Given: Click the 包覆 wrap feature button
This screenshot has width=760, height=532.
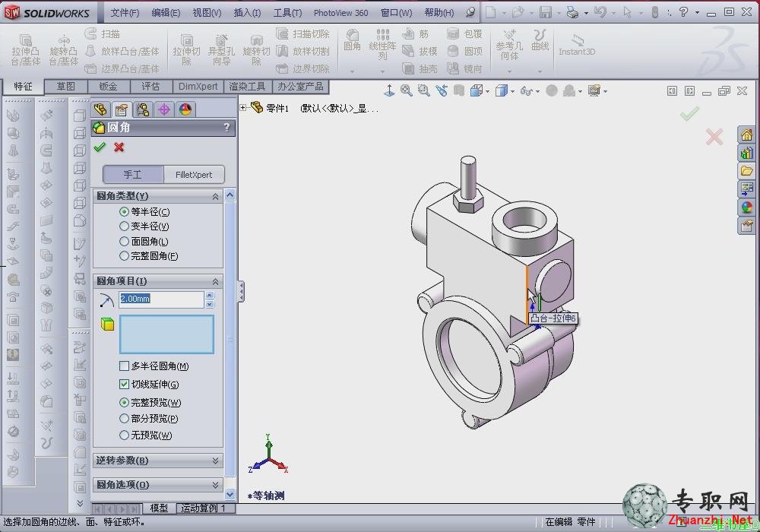Looking at the screenshot, I should click(465, 34).
